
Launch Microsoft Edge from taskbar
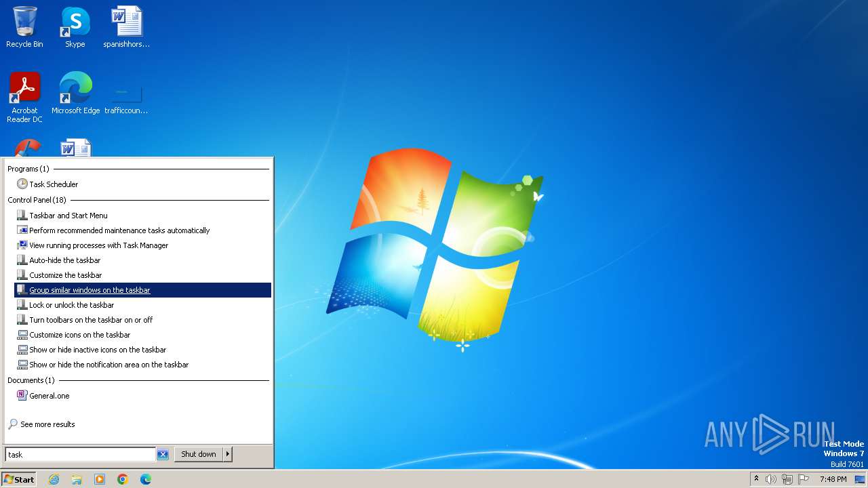[146, 479]
